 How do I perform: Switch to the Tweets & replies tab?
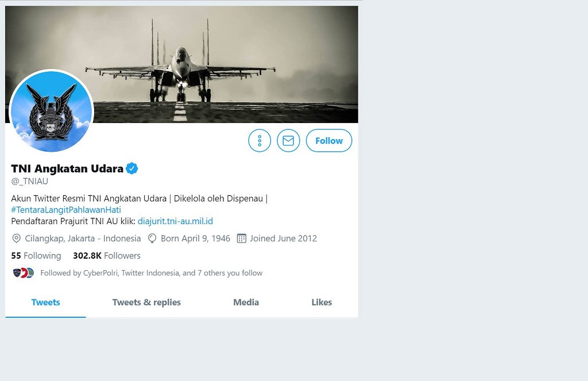click(x=146, y=302)
